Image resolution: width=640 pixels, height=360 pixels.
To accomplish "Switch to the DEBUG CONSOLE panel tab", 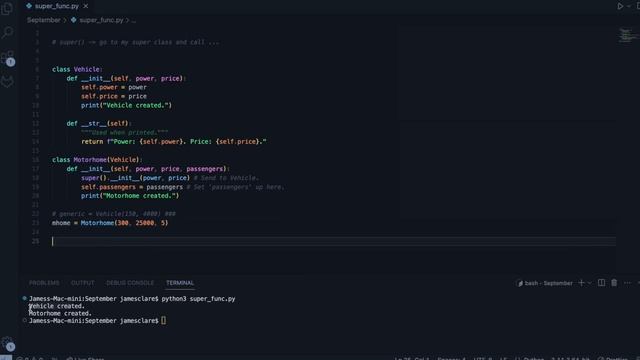I will [130, 283].
